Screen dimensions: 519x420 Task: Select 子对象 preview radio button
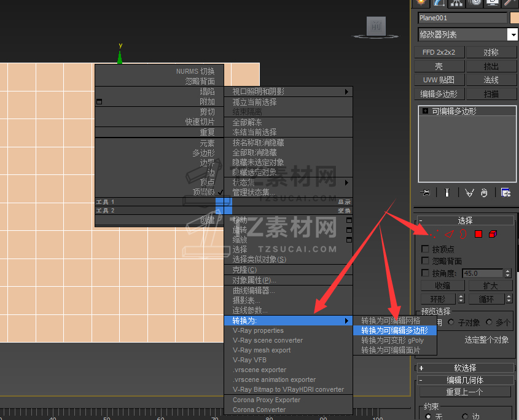coord(451,322)
